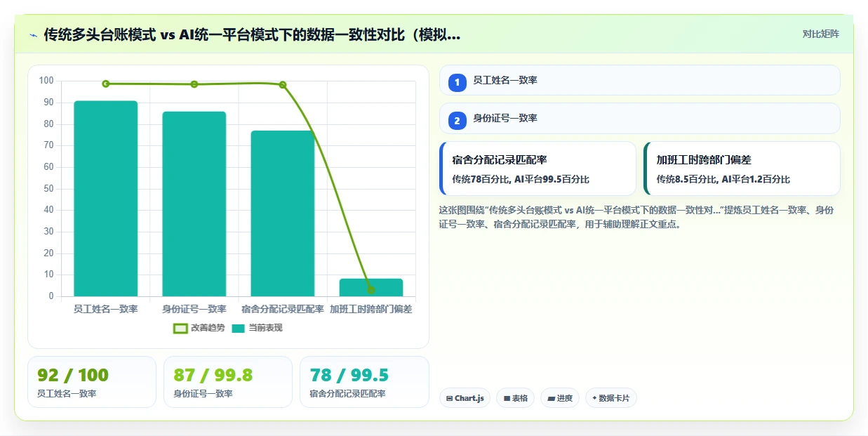
Task: Click the trend line point above 员工姓名一致率
Action: (106, 84)
